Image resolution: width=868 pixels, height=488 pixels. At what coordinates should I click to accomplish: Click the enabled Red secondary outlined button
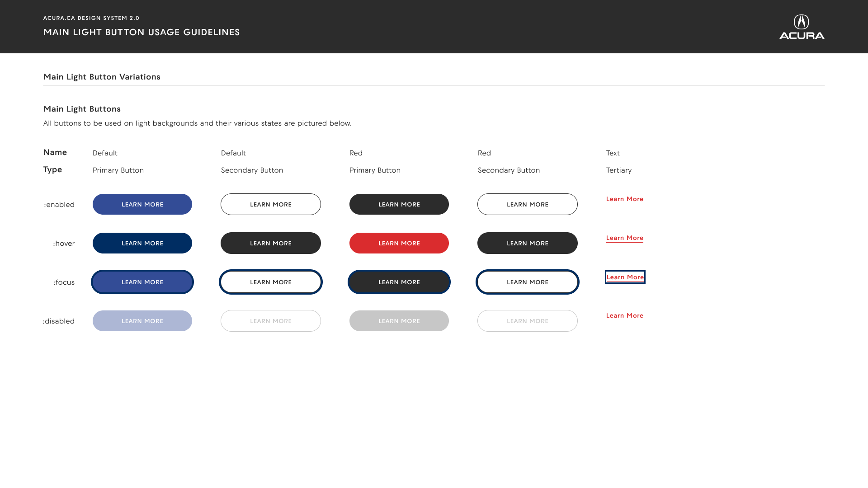tap(528, 204)
